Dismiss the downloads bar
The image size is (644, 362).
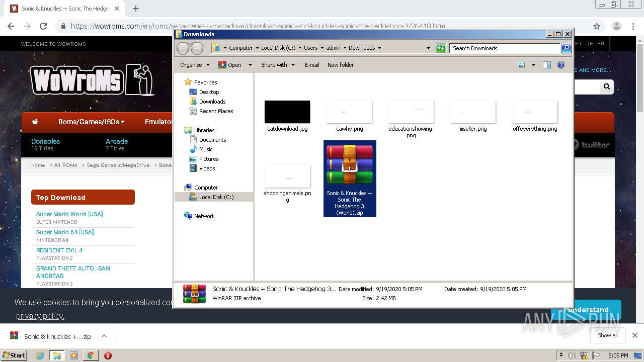point(635,335)
